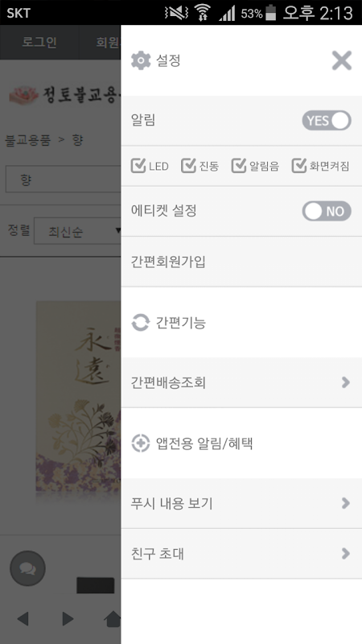The height and width of the screenshot is (644, 362).
Task: Close the 설정 panel with X icon
Action: coord(341,61)
